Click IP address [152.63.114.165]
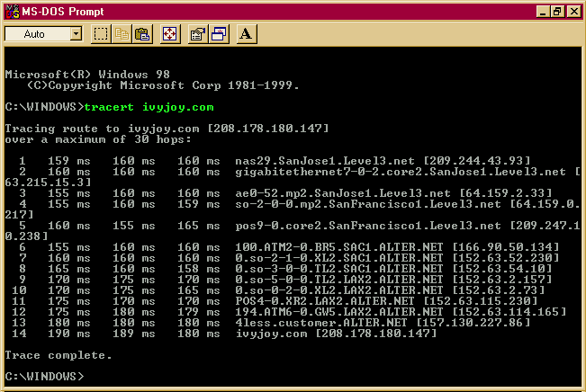This screenshot has width=586, height=392. 509,312
